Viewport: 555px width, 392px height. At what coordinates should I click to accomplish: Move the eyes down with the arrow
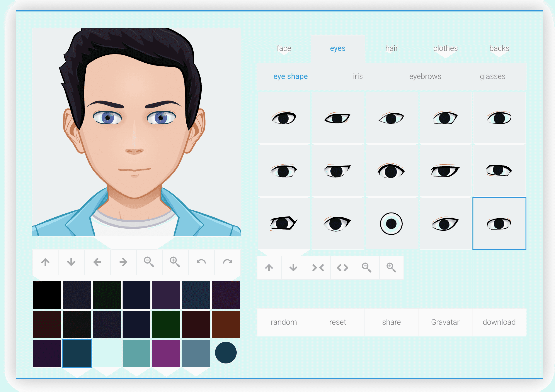pyautogui.click(x=293, y=268)
